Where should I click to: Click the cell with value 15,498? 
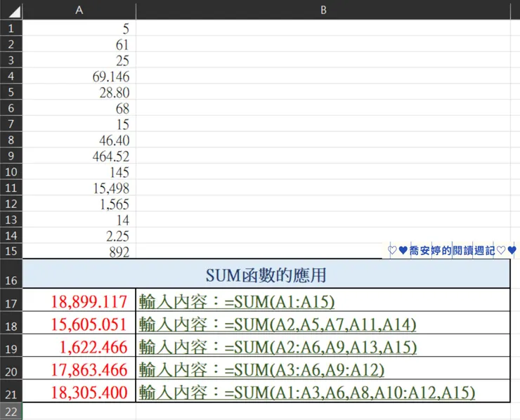(79, 188)
